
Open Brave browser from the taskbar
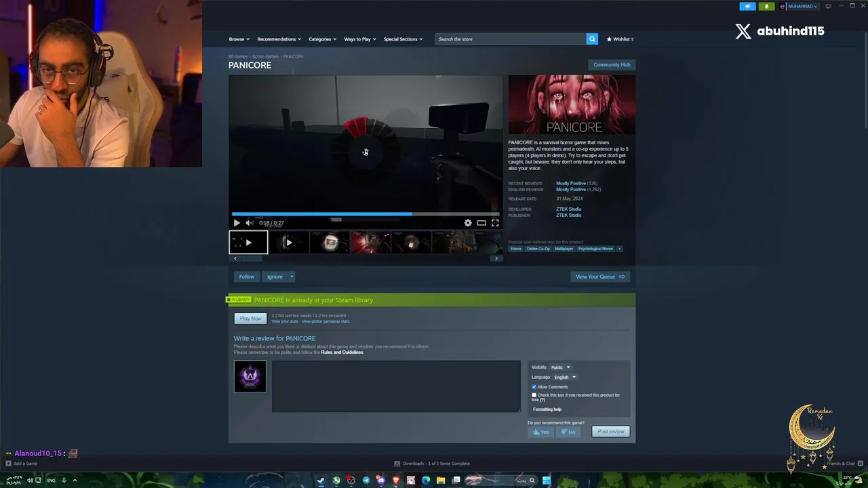(x=396, y=481)
